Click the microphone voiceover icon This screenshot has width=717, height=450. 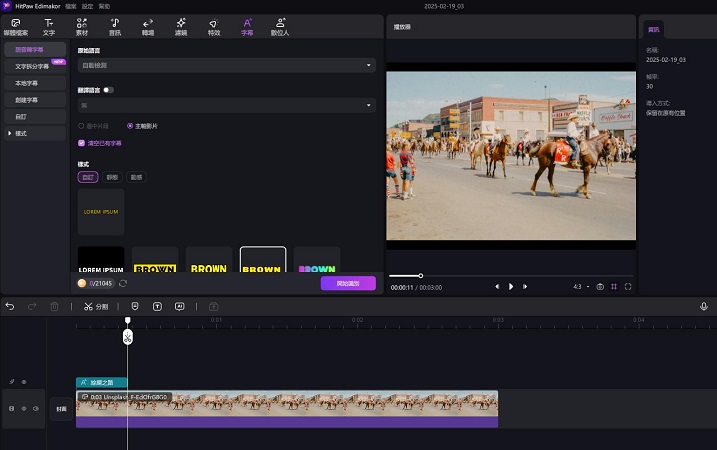click(x=704, y=306)
